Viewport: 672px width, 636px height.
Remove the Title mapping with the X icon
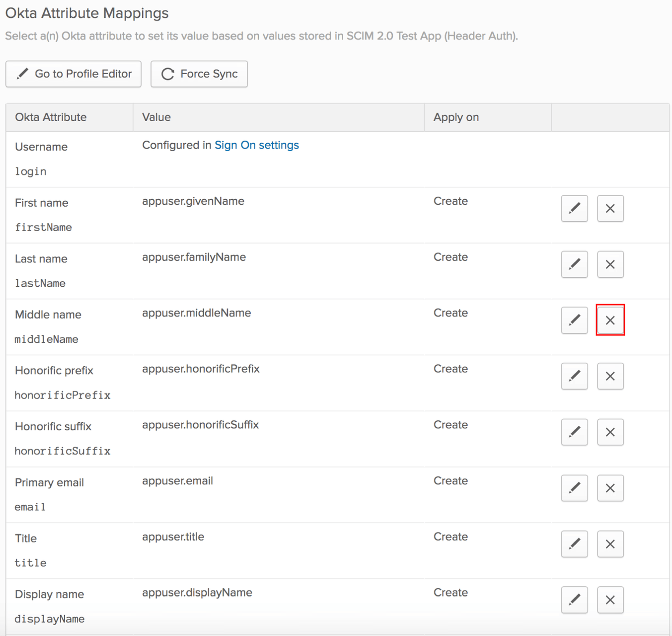[x=610, y=544]
